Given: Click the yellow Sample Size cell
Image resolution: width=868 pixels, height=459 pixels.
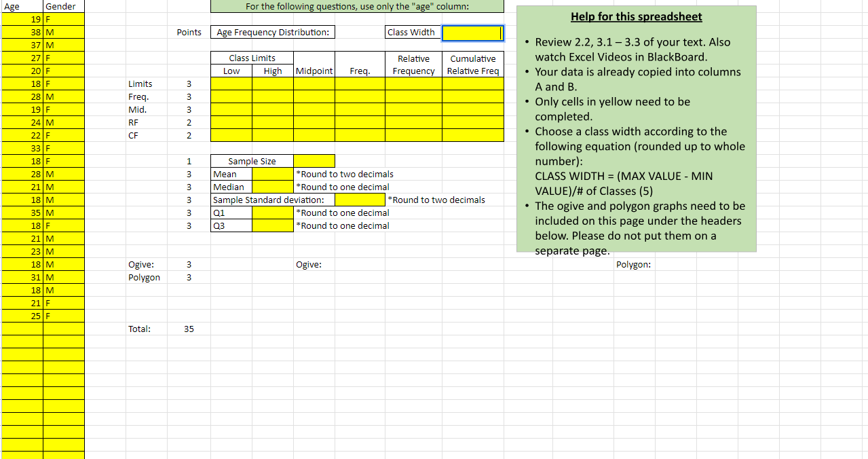Looking at the screenshot, I should (x=314, y=161).
